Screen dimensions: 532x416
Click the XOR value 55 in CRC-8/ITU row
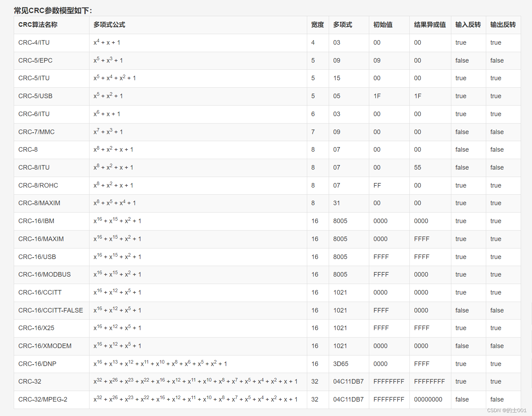pos(417,168)
